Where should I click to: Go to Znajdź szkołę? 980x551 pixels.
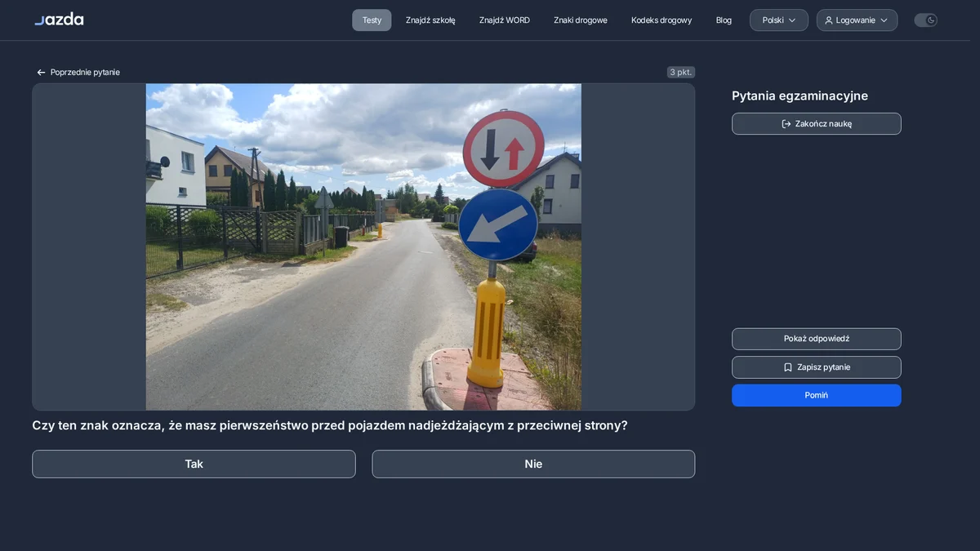[x=430, y=20]
